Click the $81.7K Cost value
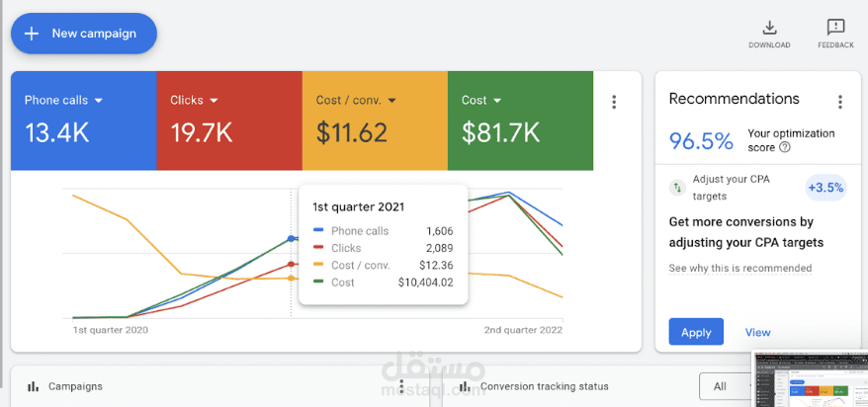The width and height of the screenshot is (868, 407). [500, 133]
